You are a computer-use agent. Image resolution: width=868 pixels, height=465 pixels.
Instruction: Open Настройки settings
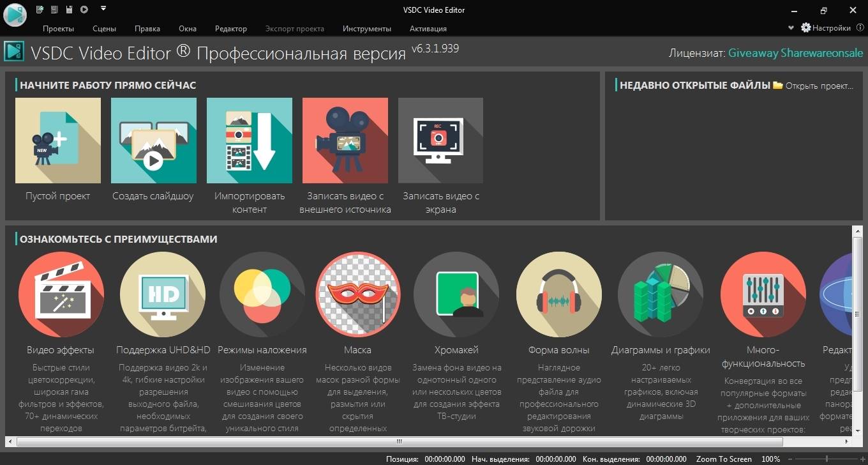click(x=826, y=28)
